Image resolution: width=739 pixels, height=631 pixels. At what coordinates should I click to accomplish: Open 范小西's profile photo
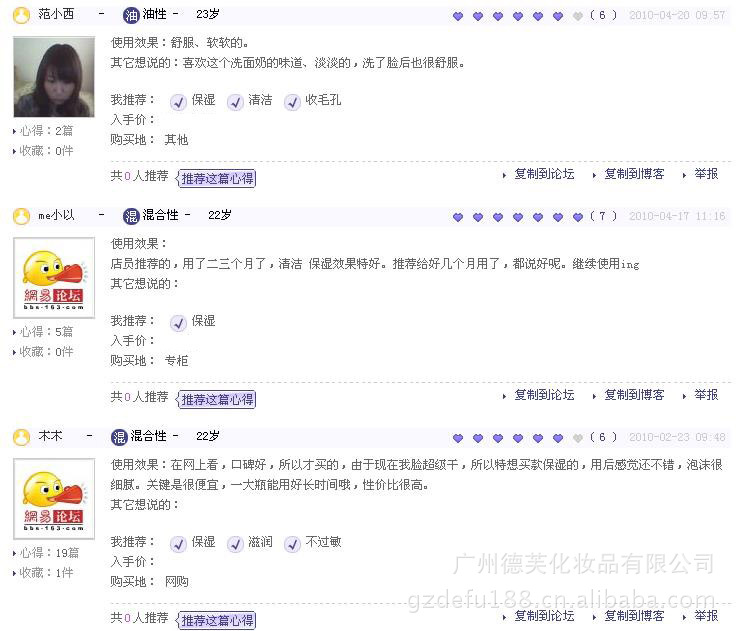point(54,77)
